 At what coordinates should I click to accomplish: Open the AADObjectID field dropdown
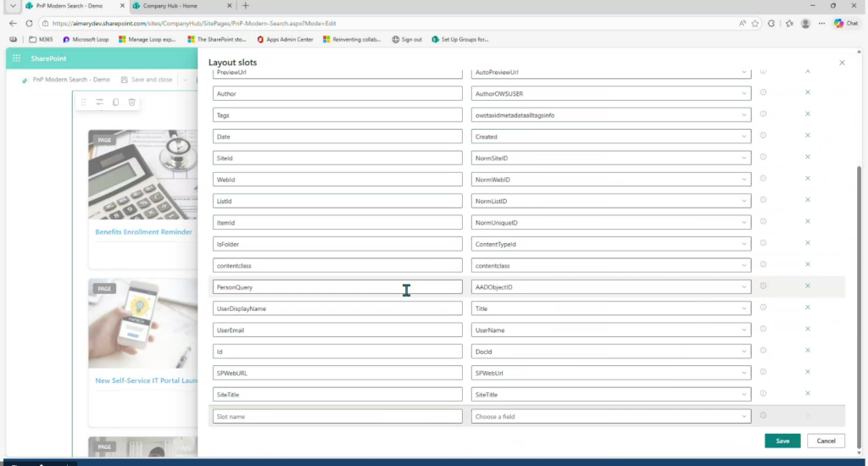(744, 287)
